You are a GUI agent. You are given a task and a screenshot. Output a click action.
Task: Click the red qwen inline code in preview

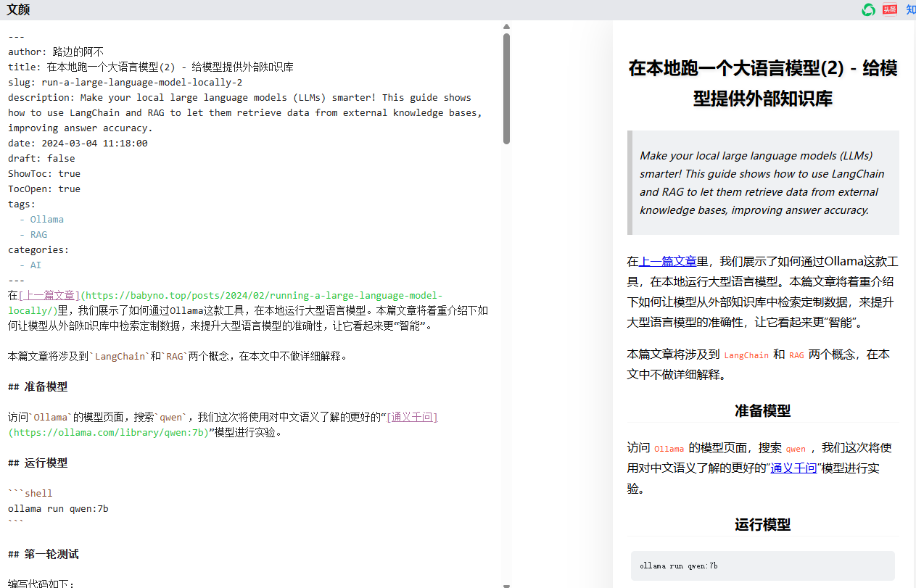point(796,449)
